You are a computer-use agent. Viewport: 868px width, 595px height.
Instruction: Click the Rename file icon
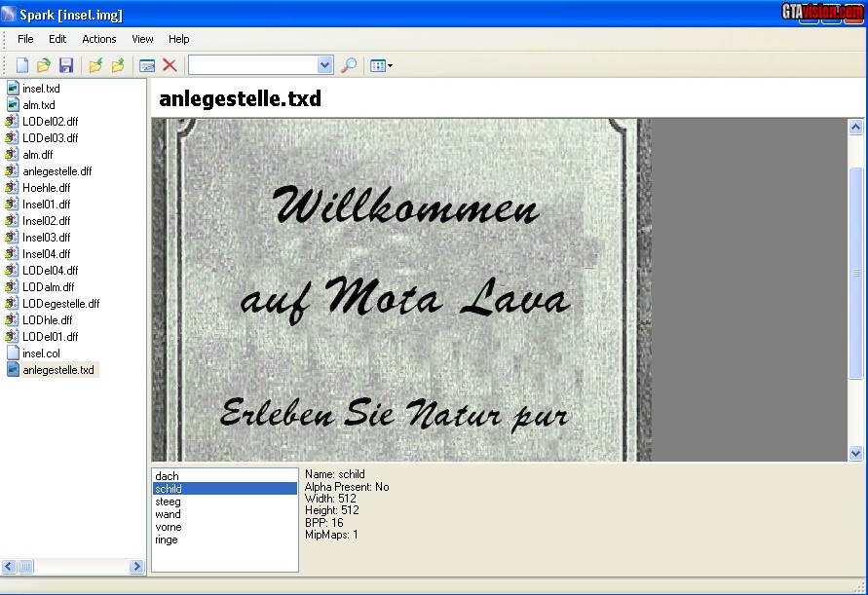147,65
